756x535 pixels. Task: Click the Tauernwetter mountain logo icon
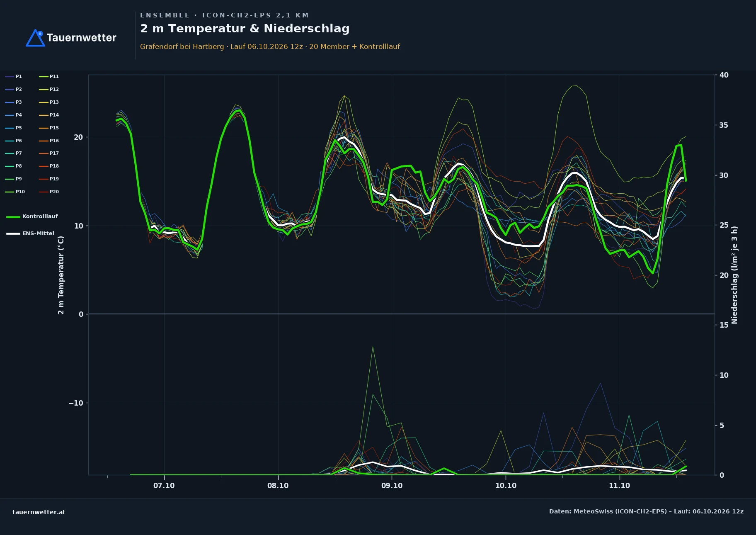[35, 38]
